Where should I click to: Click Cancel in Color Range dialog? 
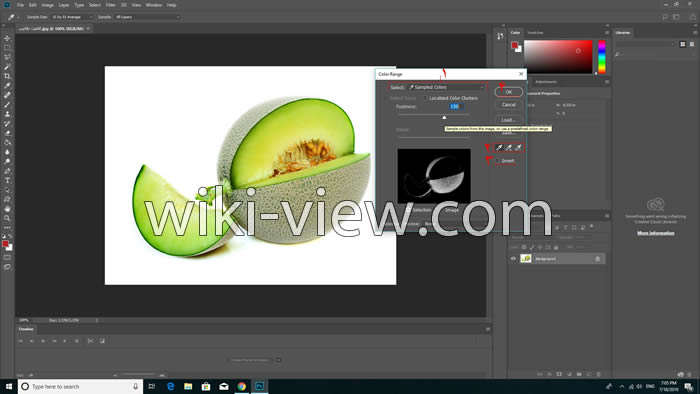pos(508,105)
